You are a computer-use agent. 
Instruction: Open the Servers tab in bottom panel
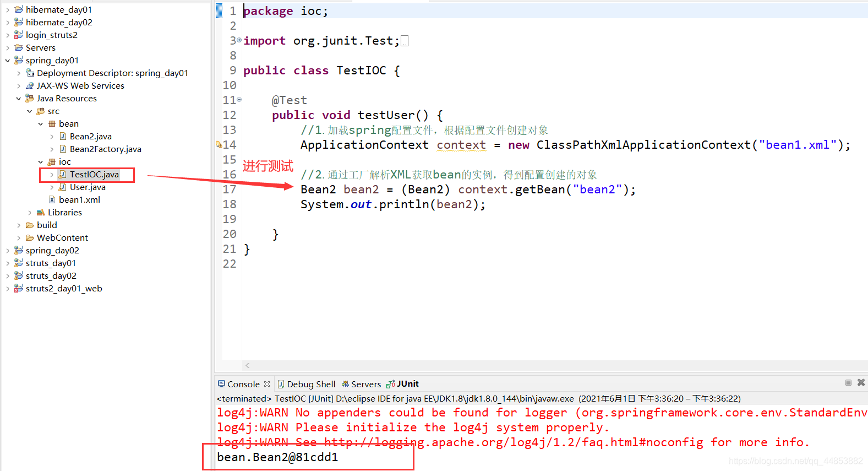tap(361, 384)
